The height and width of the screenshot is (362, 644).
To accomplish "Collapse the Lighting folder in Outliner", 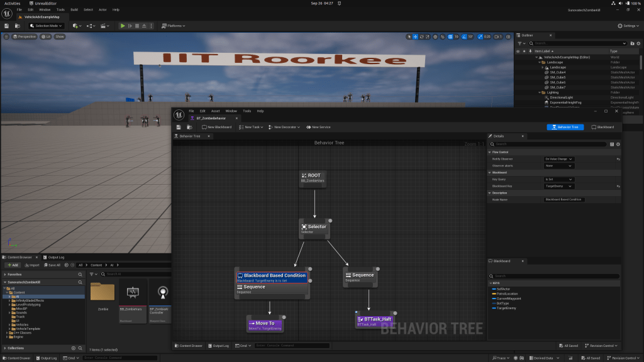I will click(x=540, y=92).
